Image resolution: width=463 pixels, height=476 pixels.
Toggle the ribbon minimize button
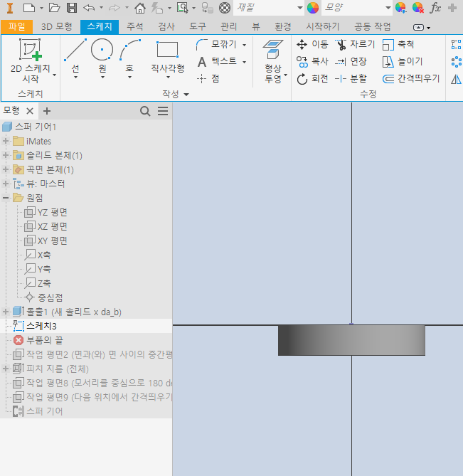click(x=419, y=28)
